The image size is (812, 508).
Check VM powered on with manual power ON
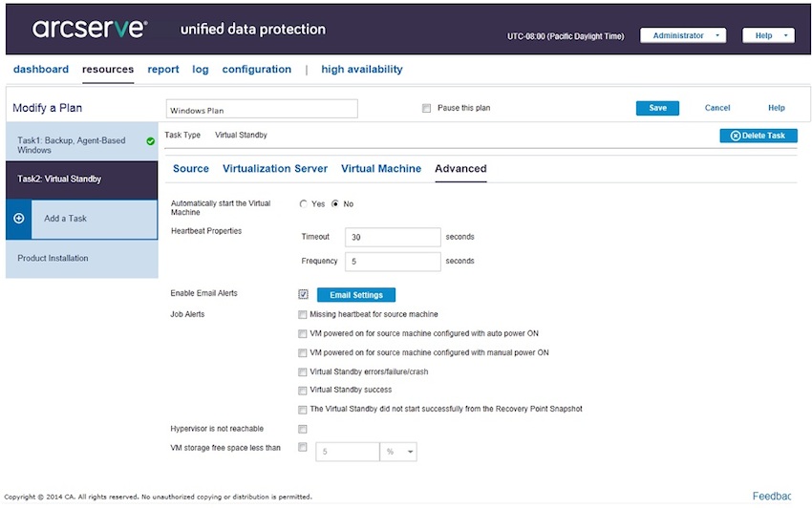click(x=303, y=353)
